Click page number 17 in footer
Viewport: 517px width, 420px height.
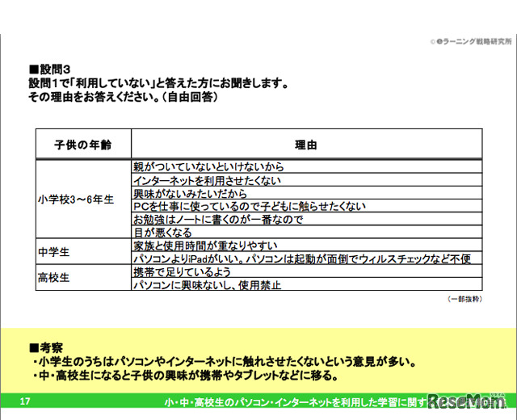click(25, 401)
